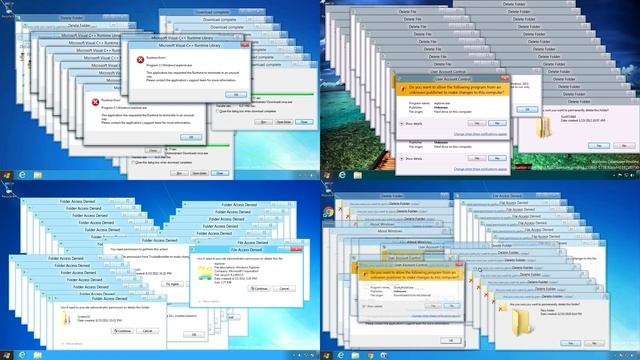Click Yes in the Chrome desktop UAC prompt
This screenshot has height=360, width=640.
pyautogui.click(x=433, y=306)
